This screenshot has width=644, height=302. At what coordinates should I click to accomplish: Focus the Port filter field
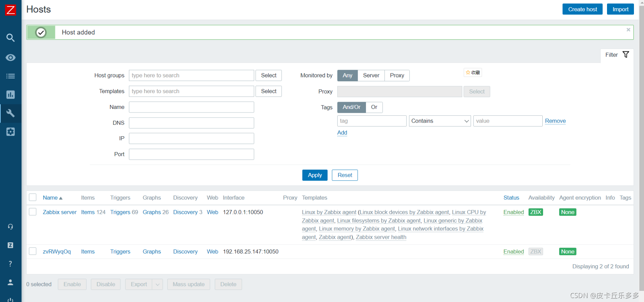tap(191, 154)
